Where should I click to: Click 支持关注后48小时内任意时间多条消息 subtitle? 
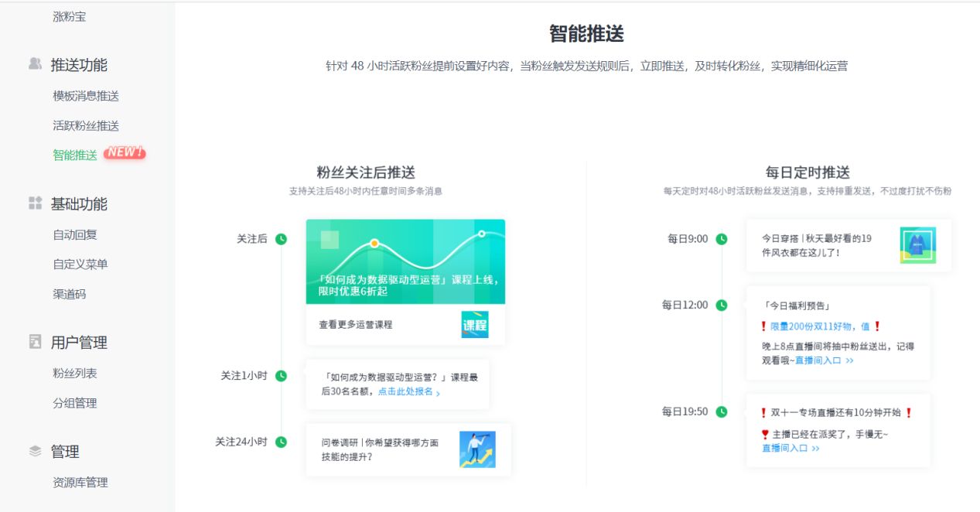click(x=366, y=191)
